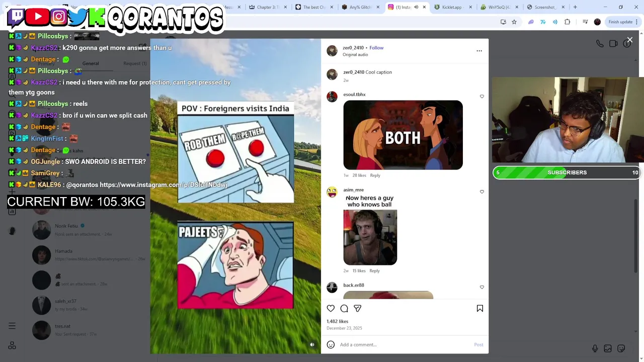The image size is (644, 362).
Task: Click the green subscribers goal progress bar
Action: pyautogui.click(x=567, y=172)
